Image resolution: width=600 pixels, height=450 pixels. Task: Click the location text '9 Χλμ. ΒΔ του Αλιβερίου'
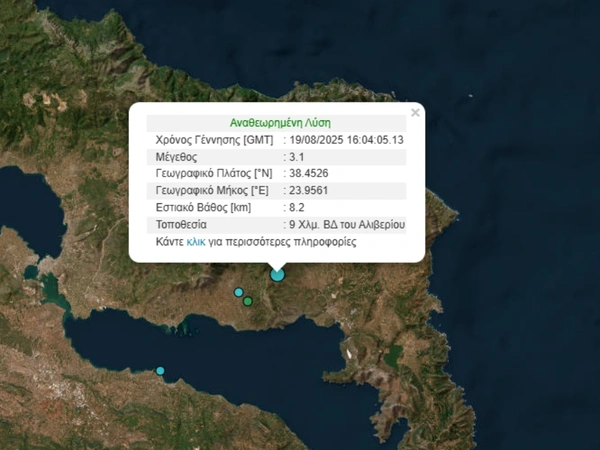click(x=346, y=225)
